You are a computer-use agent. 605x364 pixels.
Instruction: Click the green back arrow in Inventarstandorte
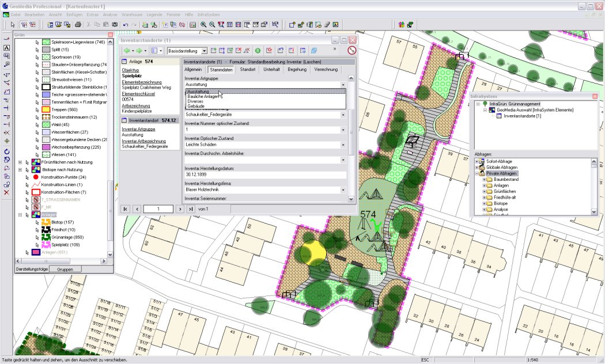[126, 51]
